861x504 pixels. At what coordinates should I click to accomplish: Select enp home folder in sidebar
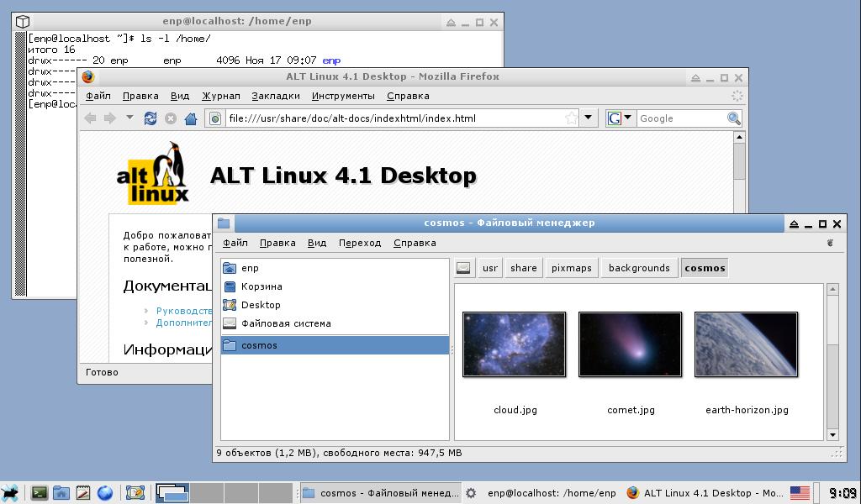coord(335,268)
